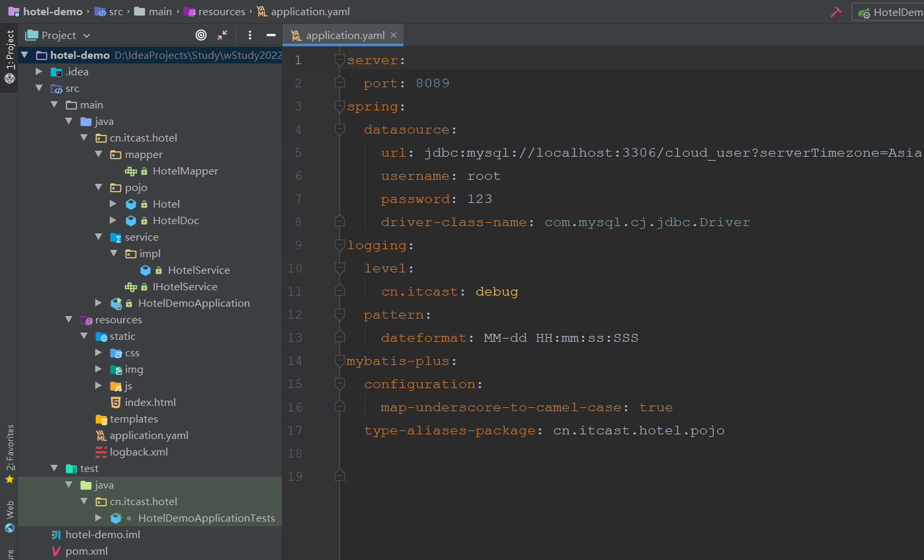Click the Maven icon on the left tool strip
This screenshot has width=924, height=560.
click(x=9, y=78)
